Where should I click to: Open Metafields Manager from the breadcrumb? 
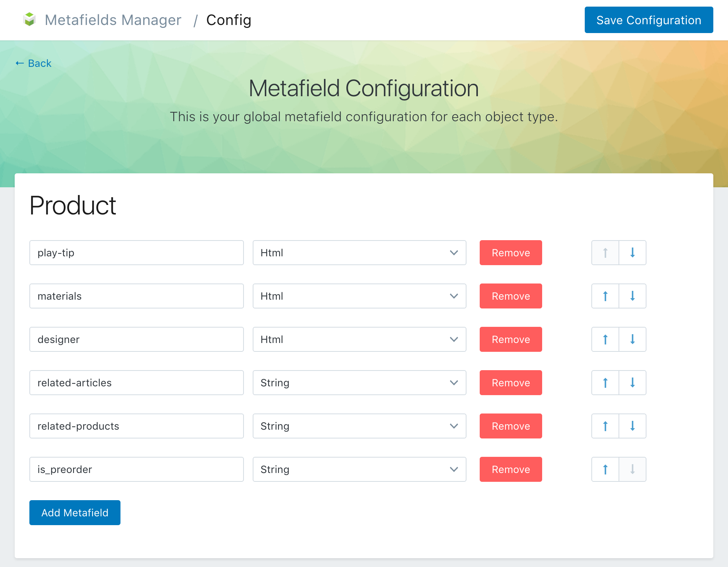tap(113, 20)
